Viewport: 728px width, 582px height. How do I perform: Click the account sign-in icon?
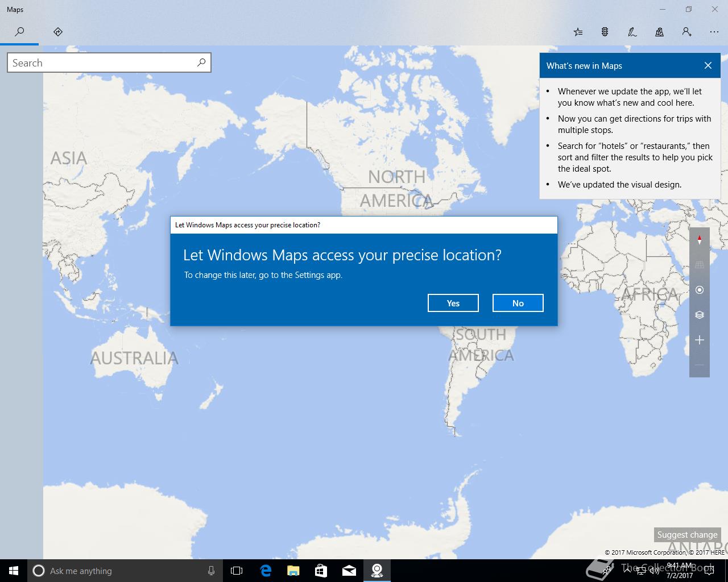(x=687, y=32)
